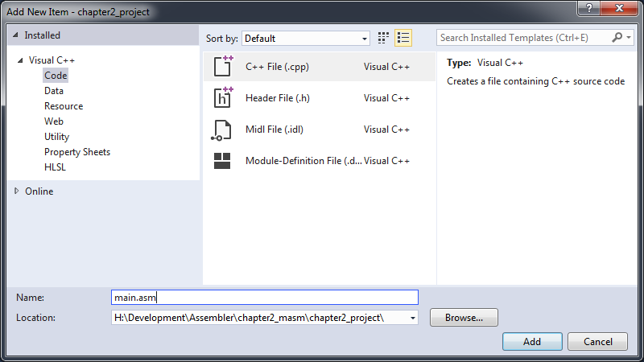
Task: Click the Module-Definition File template icon
Action: coord(223,161)
